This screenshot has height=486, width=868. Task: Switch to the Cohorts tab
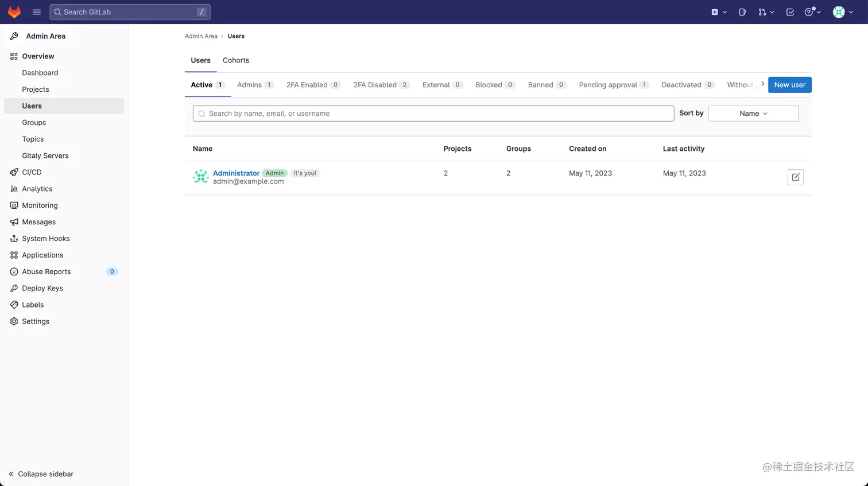point(236,60)
